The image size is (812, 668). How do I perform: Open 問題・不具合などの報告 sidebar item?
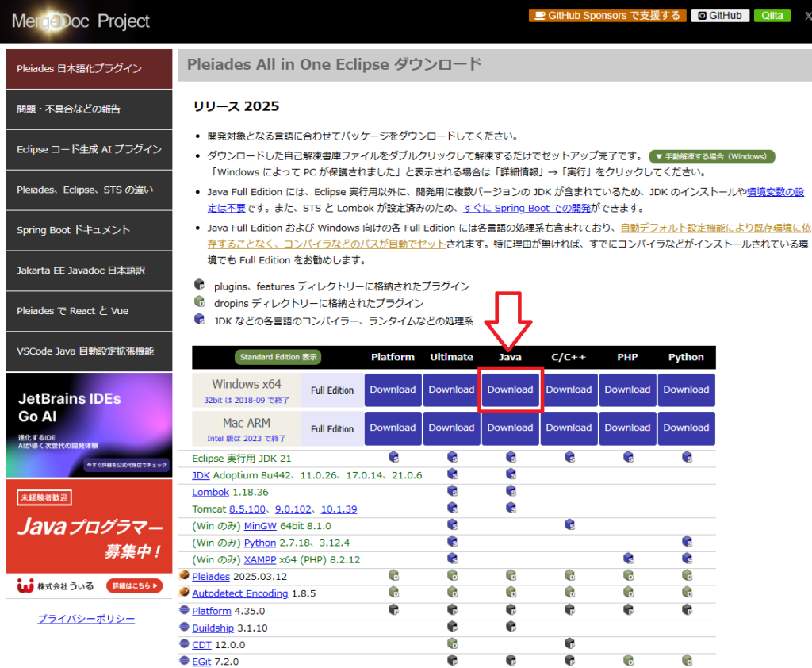(89, 109)
